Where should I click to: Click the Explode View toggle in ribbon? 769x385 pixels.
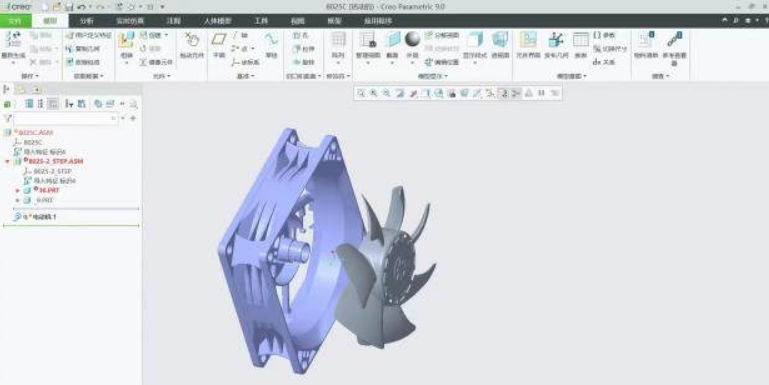click(442, 35)
